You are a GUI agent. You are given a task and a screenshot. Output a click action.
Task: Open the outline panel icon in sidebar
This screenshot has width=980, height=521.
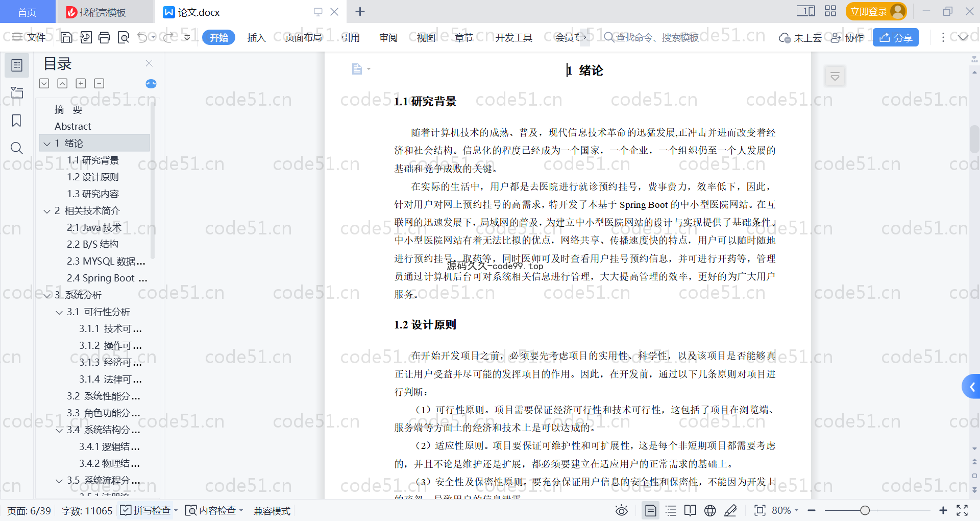tap(16, 65)
